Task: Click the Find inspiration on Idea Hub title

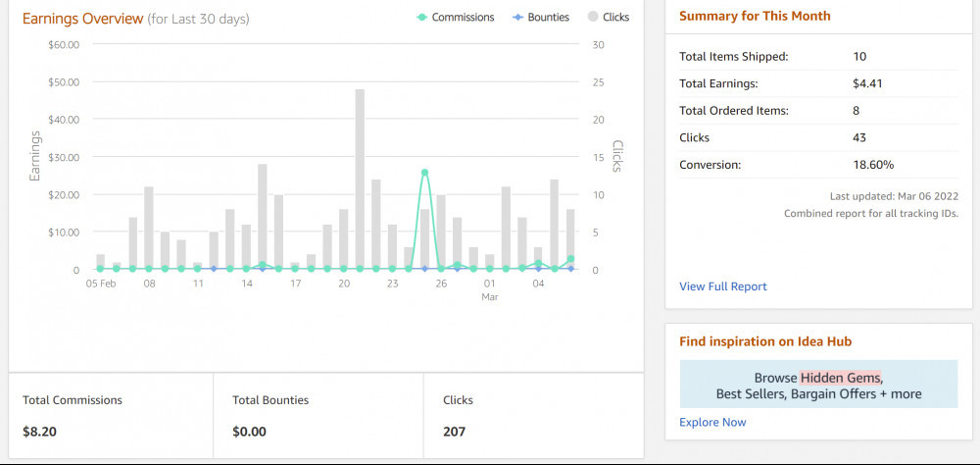Action: 765,341
